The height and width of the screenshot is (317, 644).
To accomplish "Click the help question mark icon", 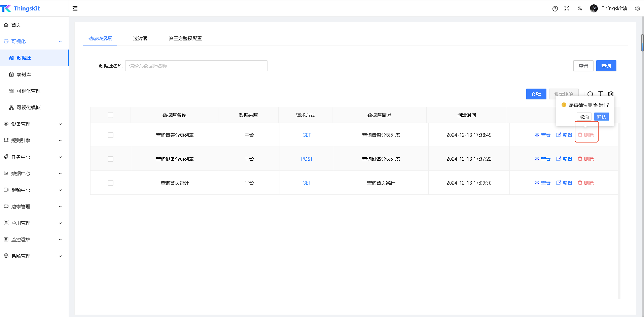I will coord(555,9).
